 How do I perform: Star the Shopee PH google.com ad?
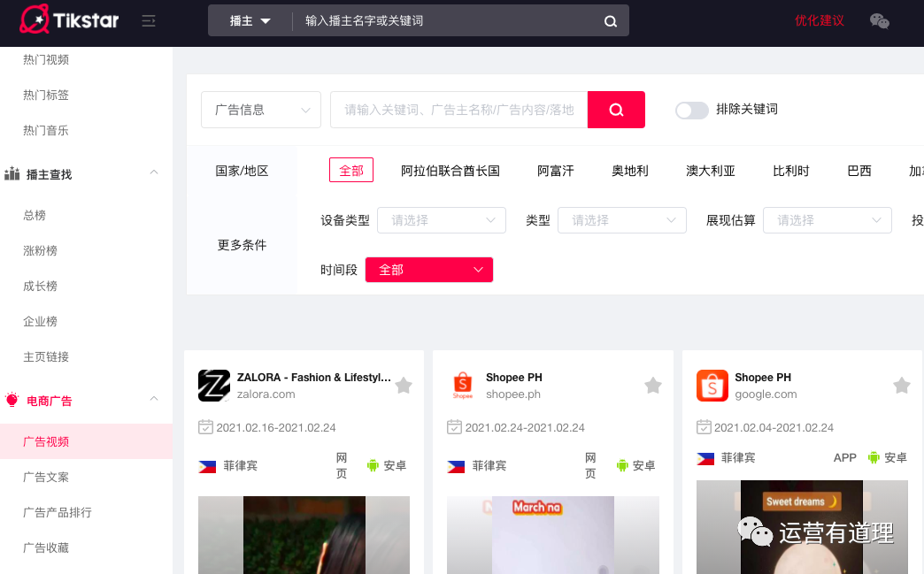tap(902, 386)
